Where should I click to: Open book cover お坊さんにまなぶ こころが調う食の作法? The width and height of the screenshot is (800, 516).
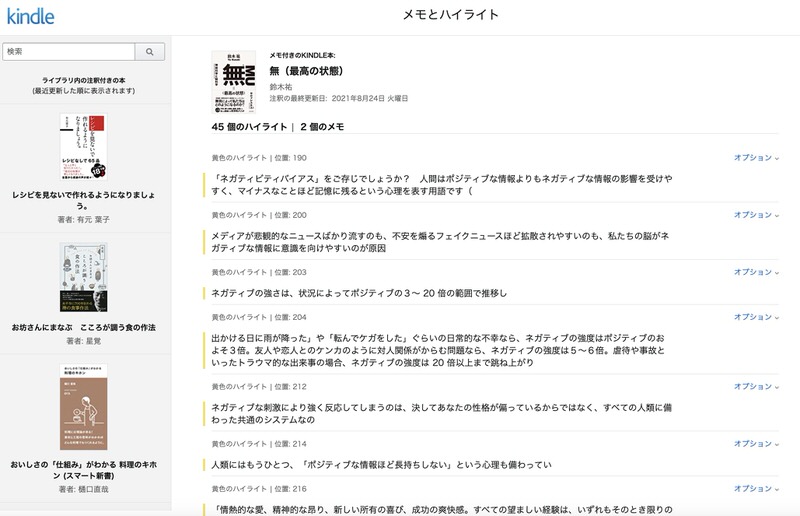click(x=84, y=277)
